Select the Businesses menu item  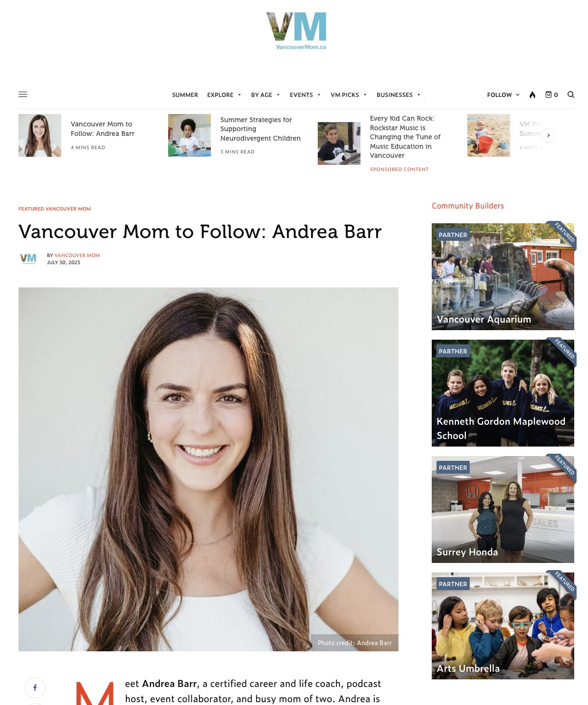coord(398,95)
